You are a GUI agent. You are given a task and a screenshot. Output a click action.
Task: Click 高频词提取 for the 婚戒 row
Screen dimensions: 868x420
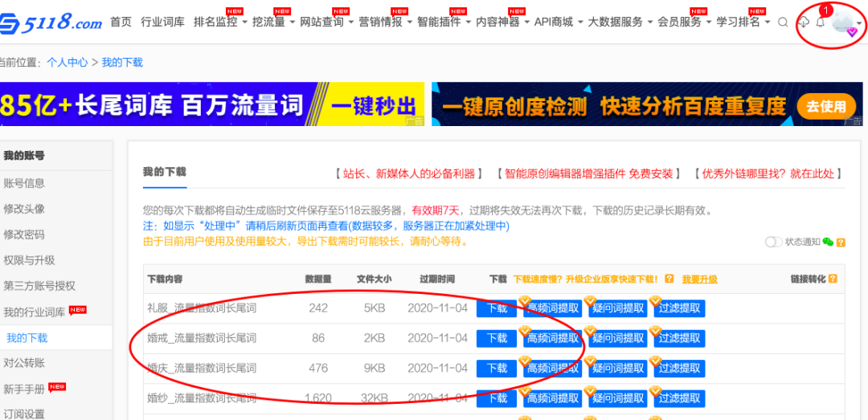pos(552,338)
